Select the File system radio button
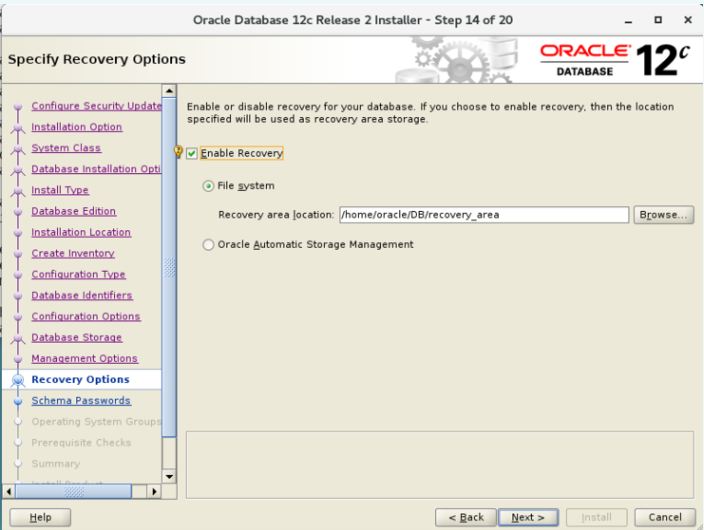 pos(208,186)
